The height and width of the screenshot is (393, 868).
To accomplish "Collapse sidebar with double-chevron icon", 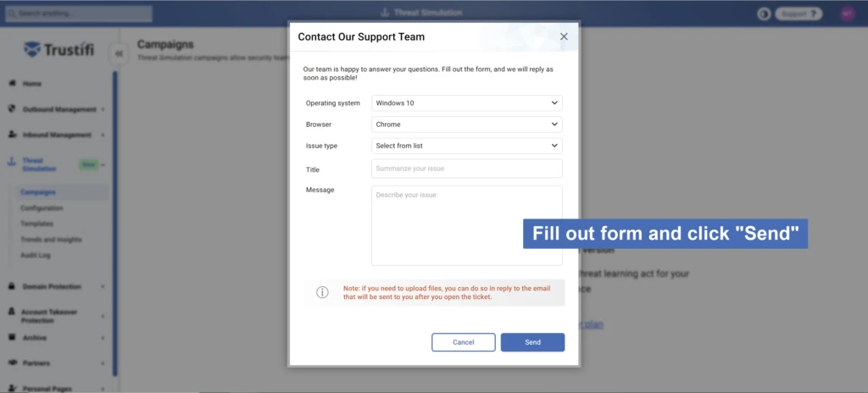I will (119, 53).
